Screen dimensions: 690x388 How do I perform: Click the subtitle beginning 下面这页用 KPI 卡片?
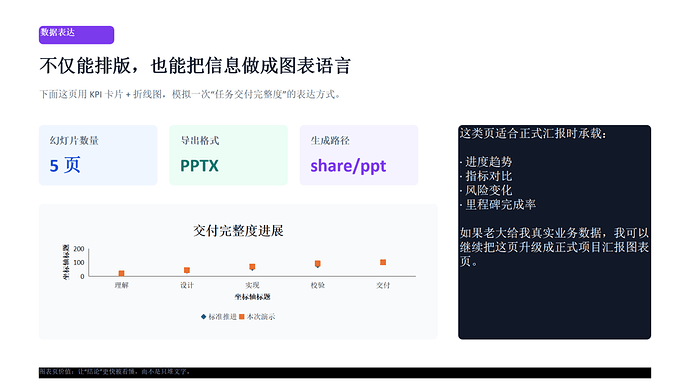tap(190, 94)
